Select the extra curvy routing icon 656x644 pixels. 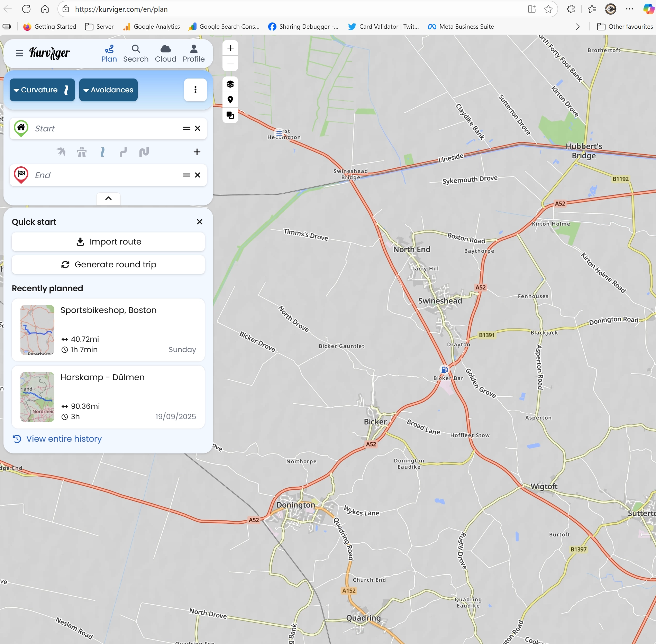[x=144, y=152]
